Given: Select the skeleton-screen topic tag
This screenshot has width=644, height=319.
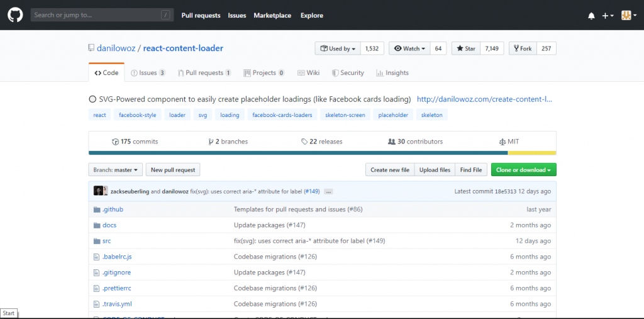Looking at the screenshot, I should pyautogui.click(x=345, y=115).
